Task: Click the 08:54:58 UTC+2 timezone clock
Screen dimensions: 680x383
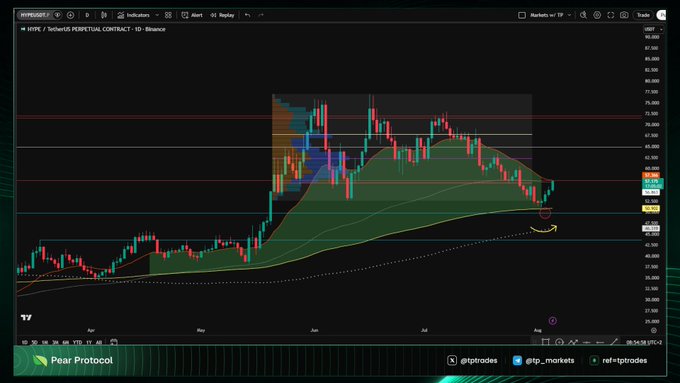Action: (x=644, y=342)
